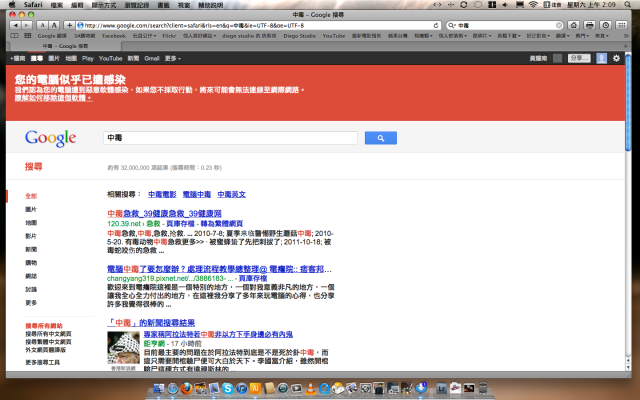Viewport: 640px width, 400px height.
Task: Open YouTube bookmark in bookmarks bar
Action: click(333, 36)
